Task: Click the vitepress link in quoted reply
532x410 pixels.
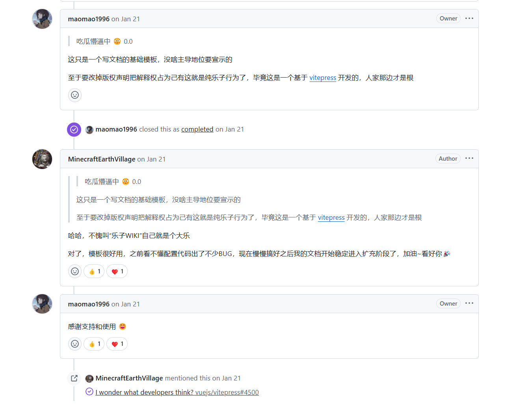Action: [331, 217]
